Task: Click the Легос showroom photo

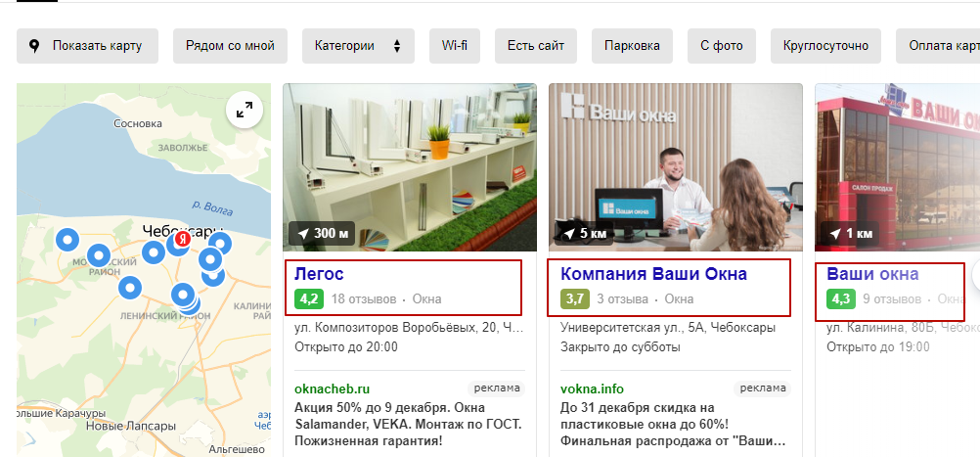Action: click(x=410, y=167)
